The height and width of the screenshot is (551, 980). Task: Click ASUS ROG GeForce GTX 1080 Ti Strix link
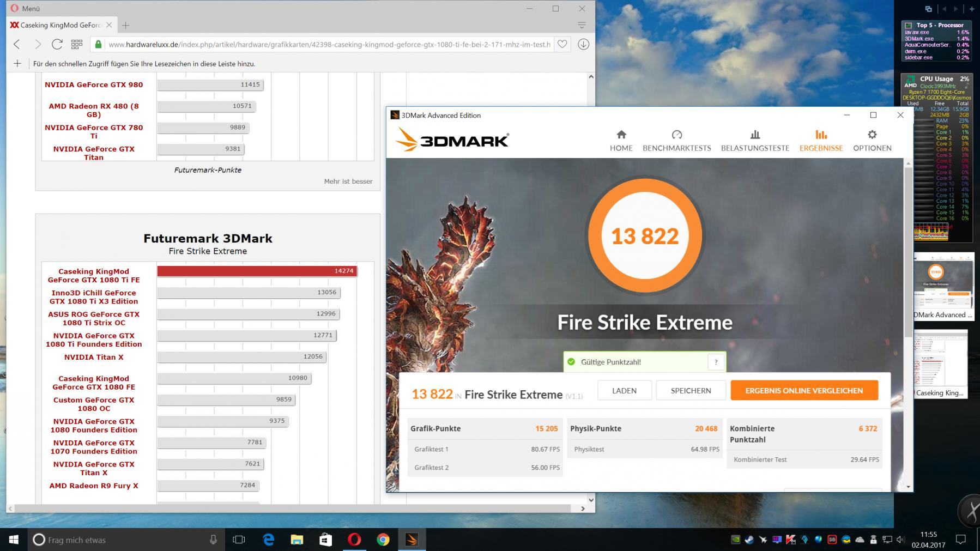94,318
